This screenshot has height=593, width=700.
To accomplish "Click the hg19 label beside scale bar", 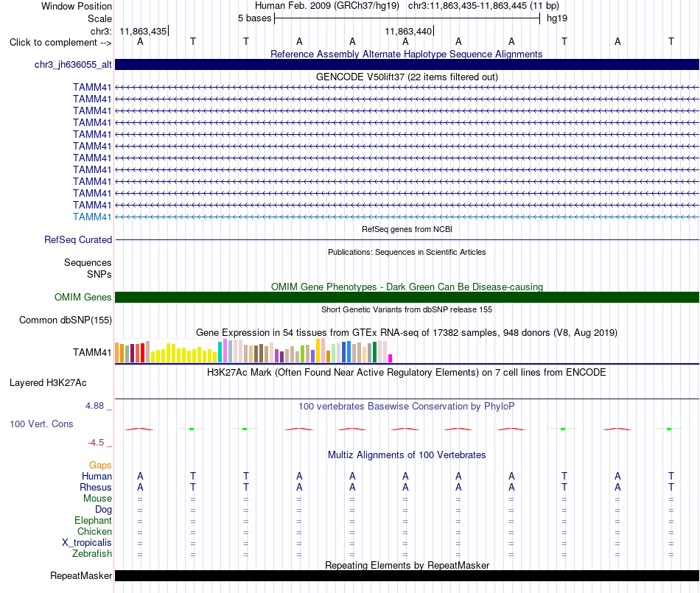I will coord(557,18).
